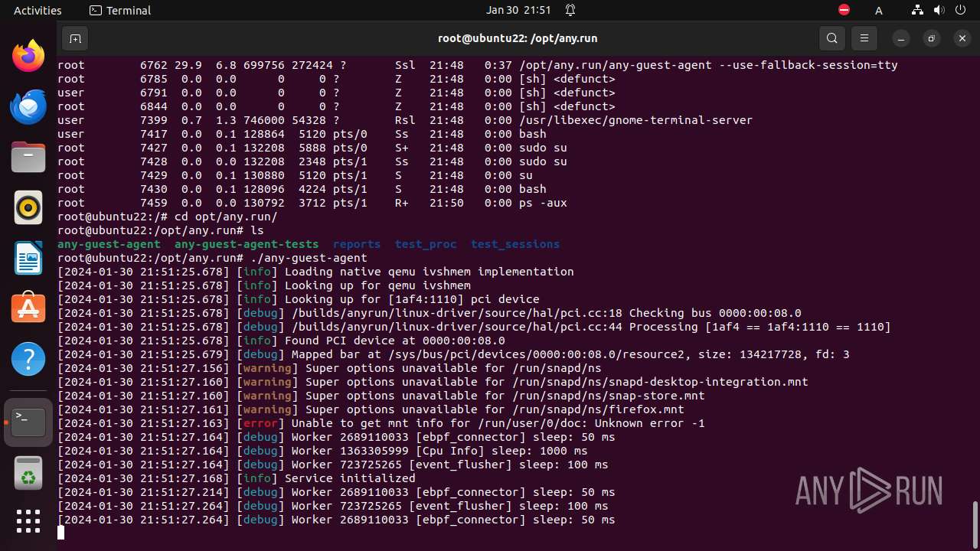Viewport: 980px width, 551px height.
Task: Click the './any-guest-agent' command text
Action: pos(309,258)
